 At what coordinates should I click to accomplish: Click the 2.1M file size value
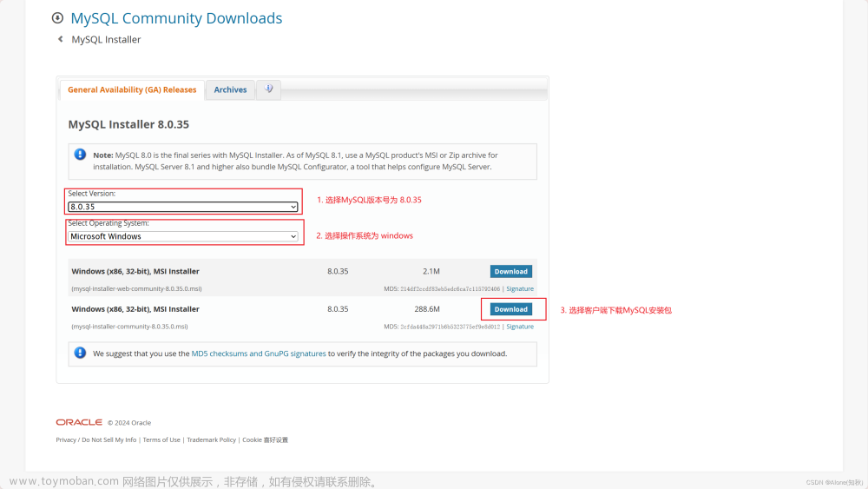(431, 271)
